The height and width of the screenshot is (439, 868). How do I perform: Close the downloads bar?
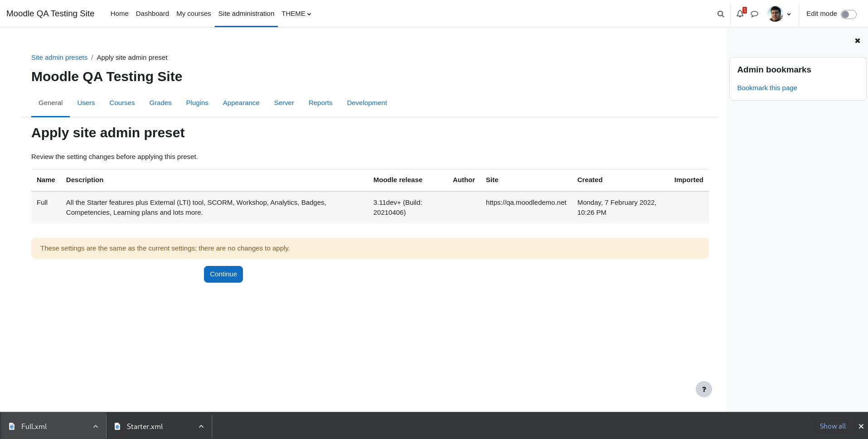pos(861,426)
